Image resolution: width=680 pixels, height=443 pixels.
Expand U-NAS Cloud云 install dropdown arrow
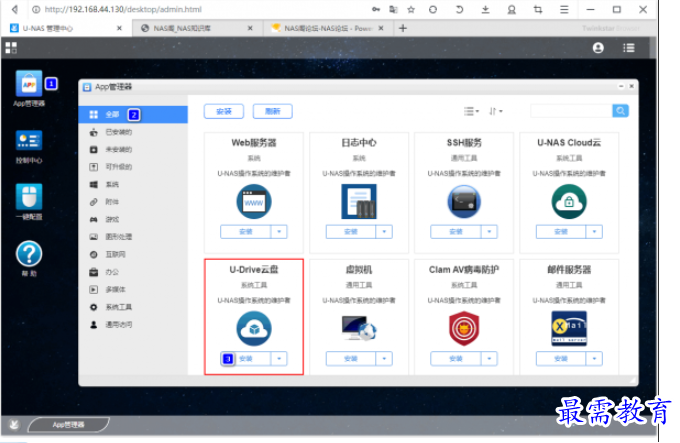coord(594,231)
